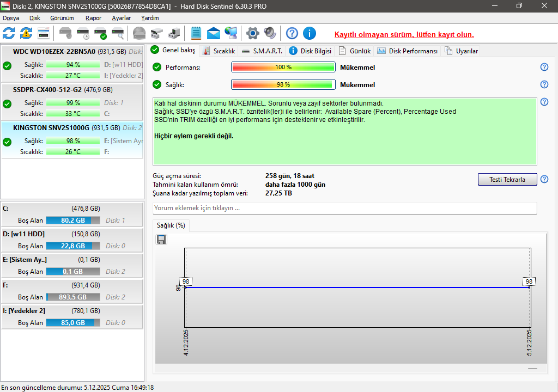Click the blue info circle toolbar icon

310,33
